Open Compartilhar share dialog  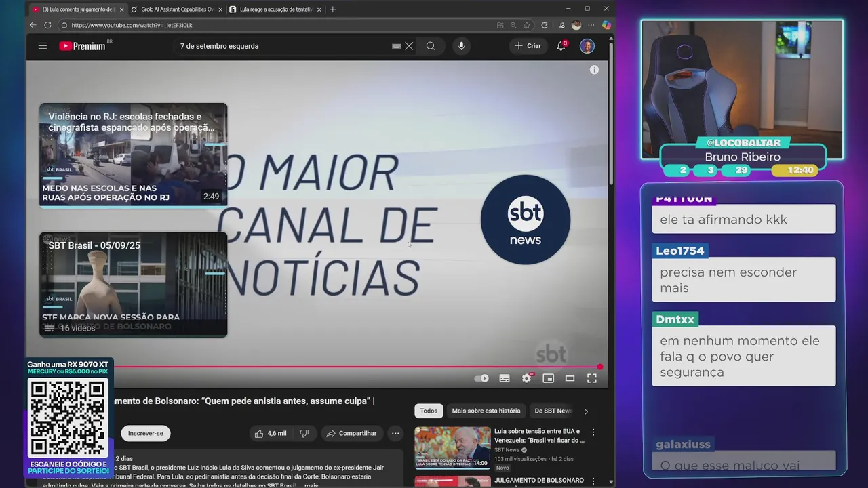pos(352,433)
